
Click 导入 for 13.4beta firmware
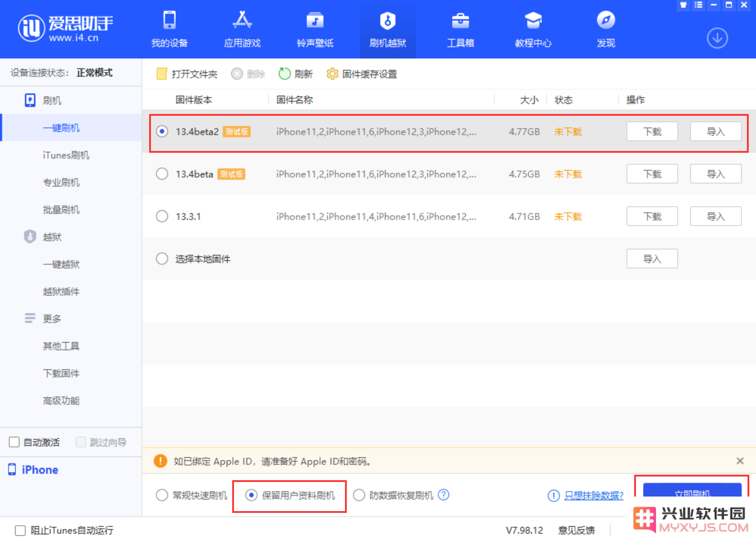coord(715,174)
